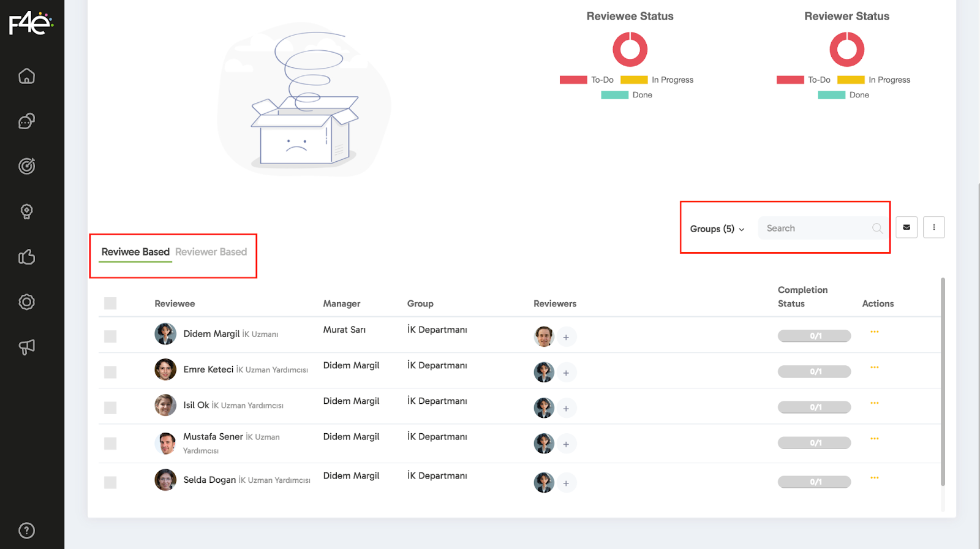
Task: Add reviewer for Didem Margil with plus
Action: tap(566, 337)
